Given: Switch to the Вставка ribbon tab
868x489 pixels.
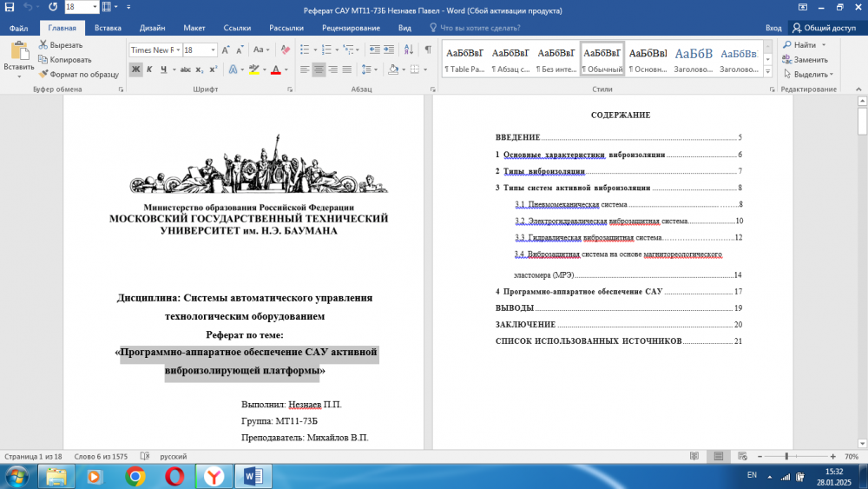Looking at the screenshot, I should [x=108, y=28].
